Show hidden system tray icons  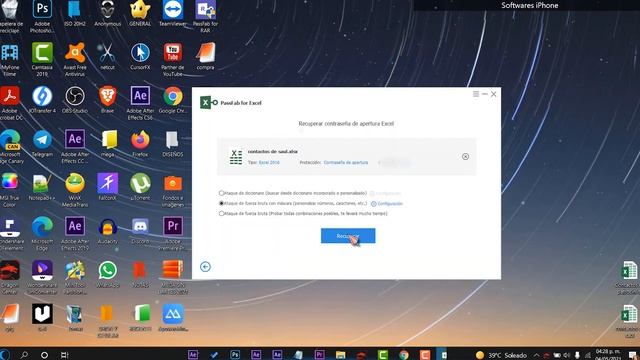coord(536,355)
